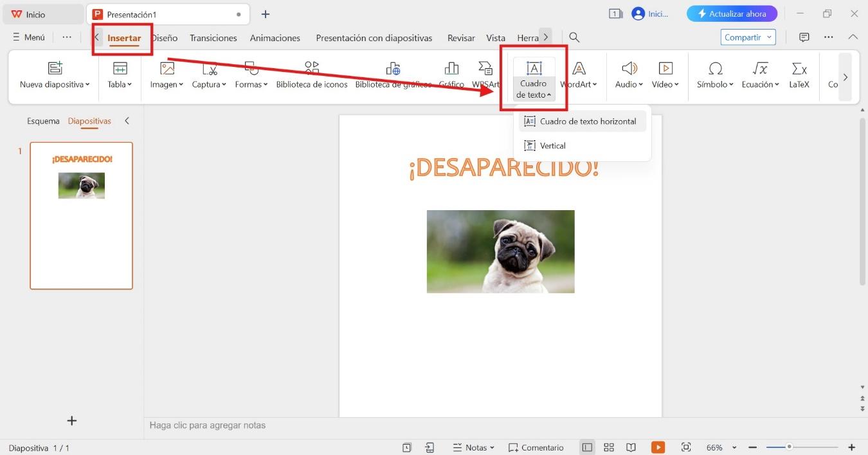
Task: Open the Esquema panel tab
Action: tap(42, 121)
